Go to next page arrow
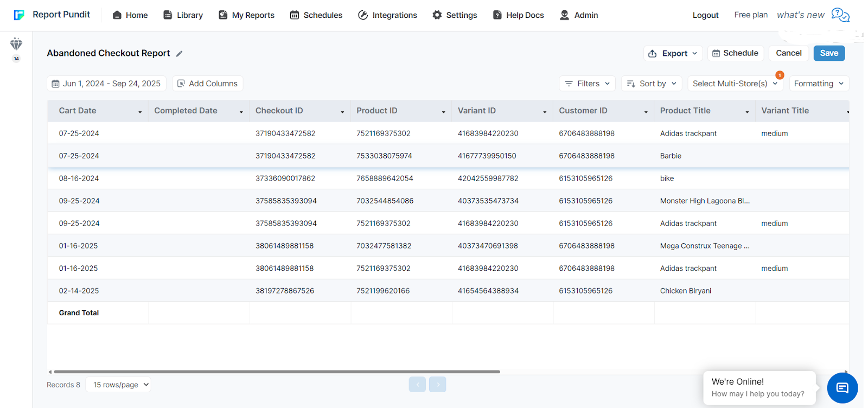868x408 pixels. 438,385
